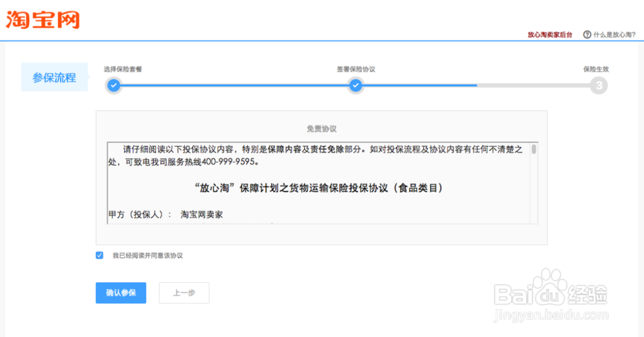Screen dimensions: 644x337
Task: Select 选择保险套餐 step label
Action: point(123,69)
